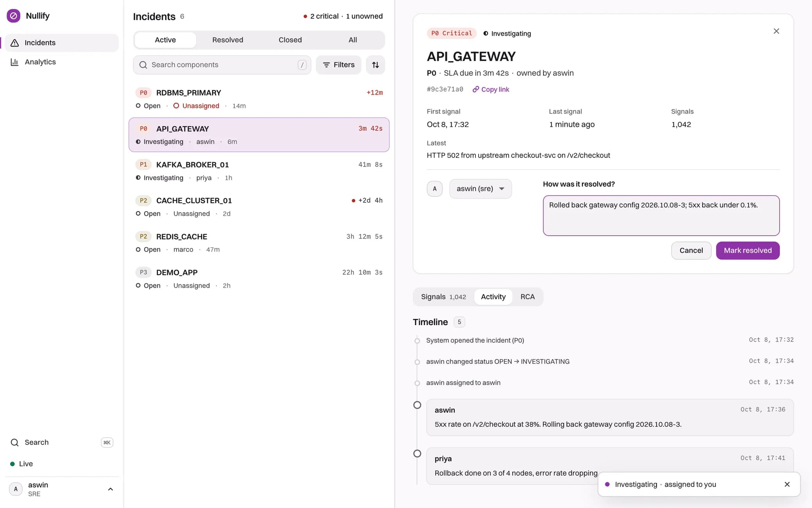
Task: Select the REDIS_CACHE incident
Action: [259, 243]
